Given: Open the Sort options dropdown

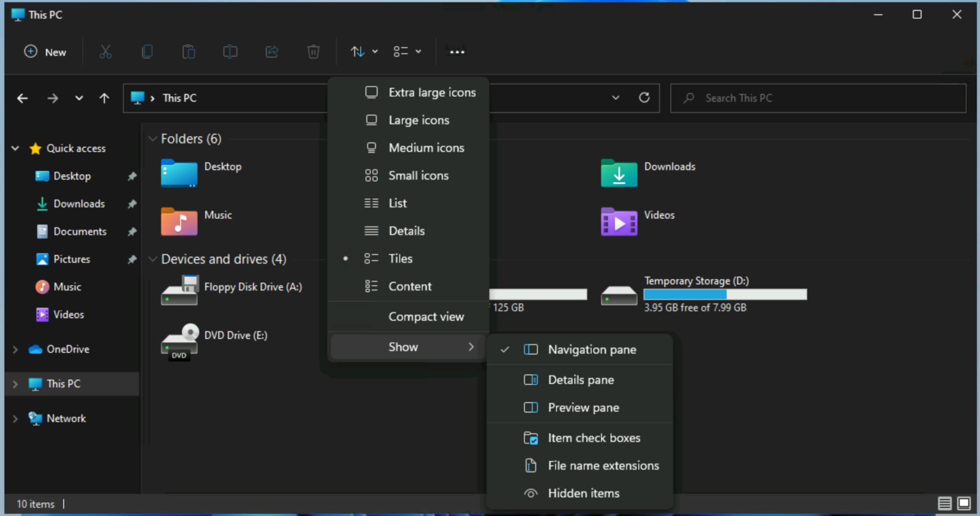Looking at the screenshot, I should click(x=364, y=52).
